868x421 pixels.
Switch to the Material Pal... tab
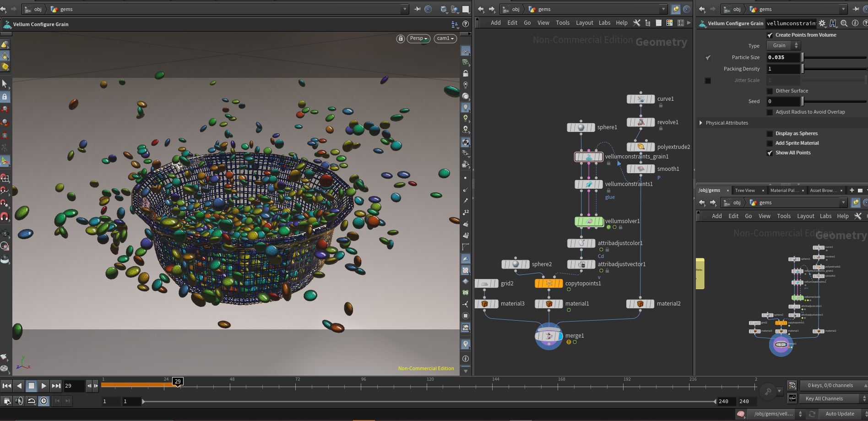[x=784, y=191]
